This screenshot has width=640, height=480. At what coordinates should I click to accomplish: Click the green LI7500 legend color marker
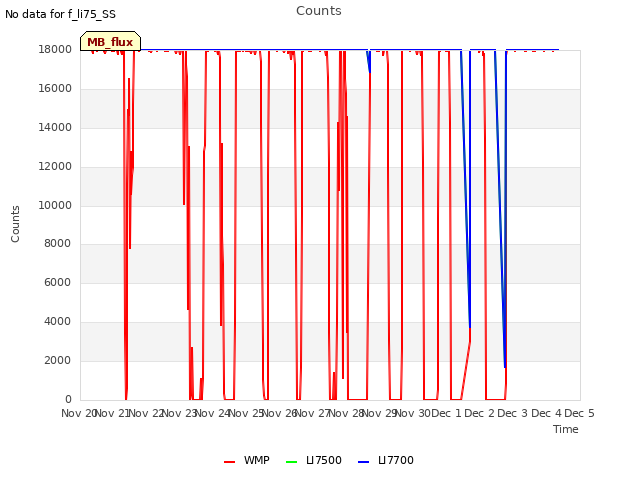291,462
